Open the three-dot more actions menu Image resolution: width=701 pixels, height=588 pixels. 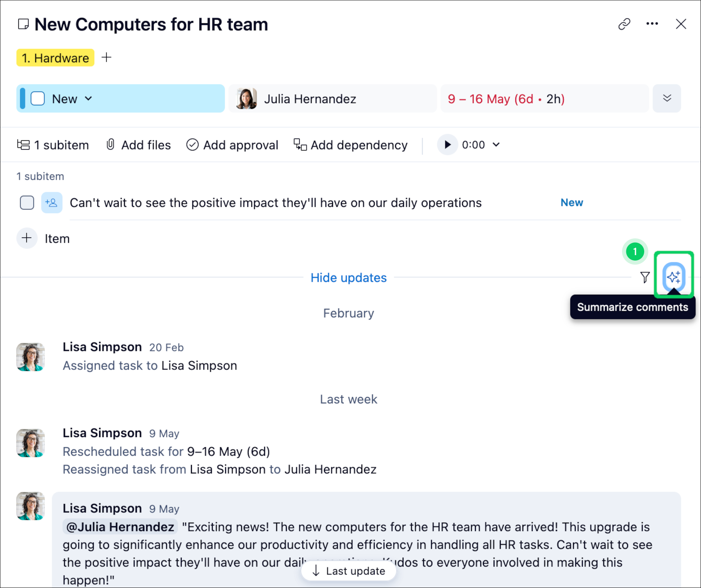click(652, 24)
